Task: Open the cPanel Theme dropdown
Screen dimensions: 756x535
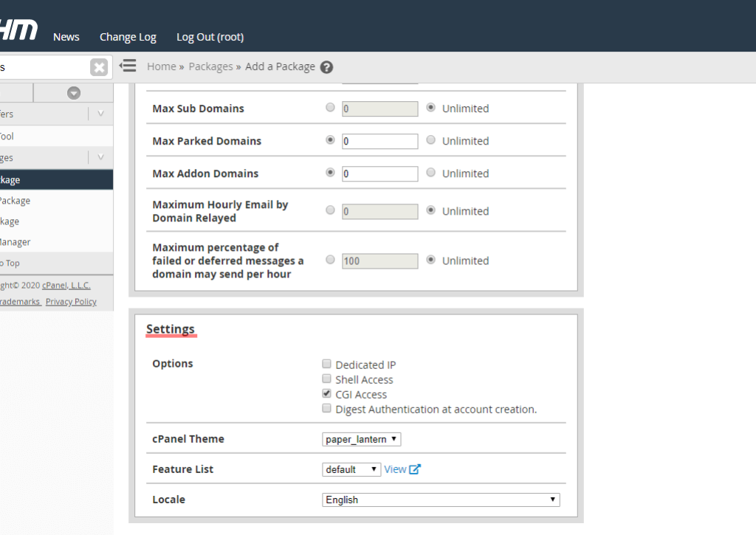Action: [361, 439]
